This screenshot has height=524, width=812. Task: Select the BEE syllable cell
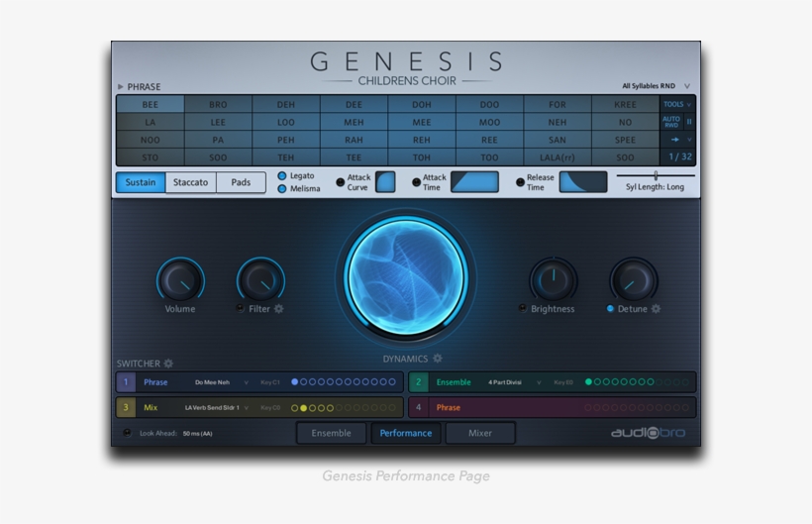click(x=151, y=105)
